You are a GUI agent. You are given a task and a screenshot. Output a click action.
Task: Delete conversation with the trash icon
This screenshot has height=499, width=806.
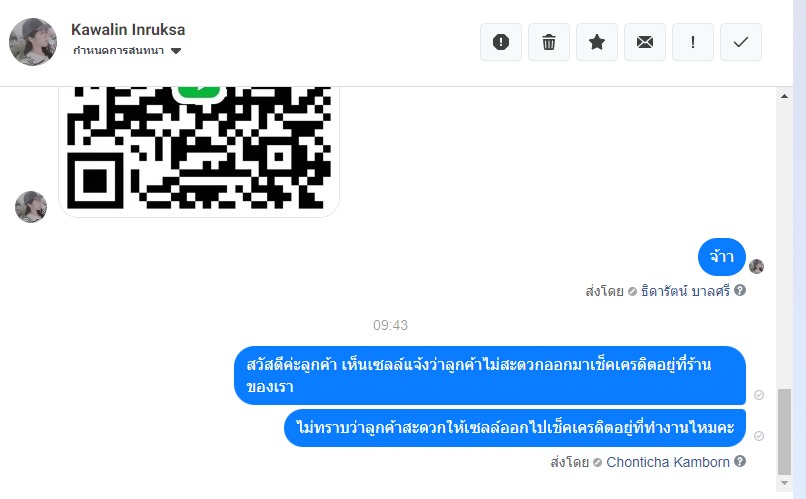click(548, 42)
